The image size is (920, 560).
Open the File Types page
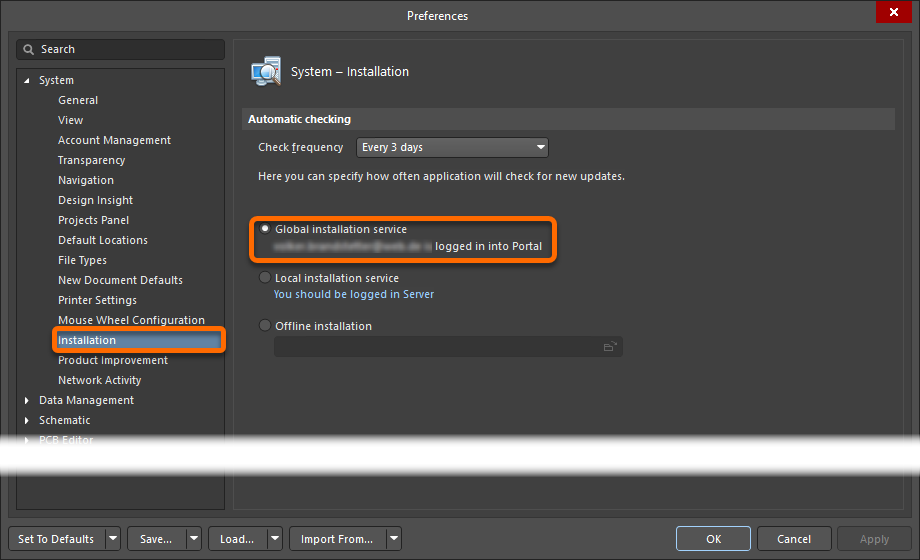(x=82, y=260)
